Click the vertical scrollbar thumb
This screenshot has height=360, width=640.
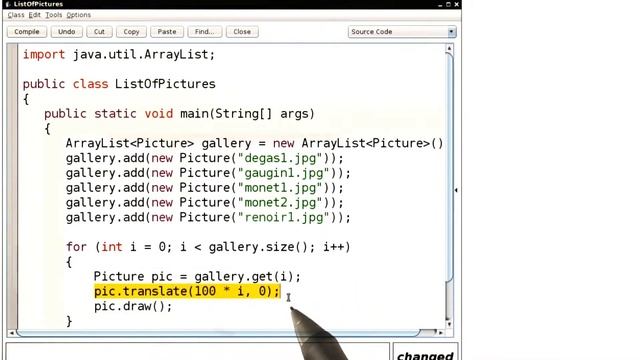coord(449,167)
